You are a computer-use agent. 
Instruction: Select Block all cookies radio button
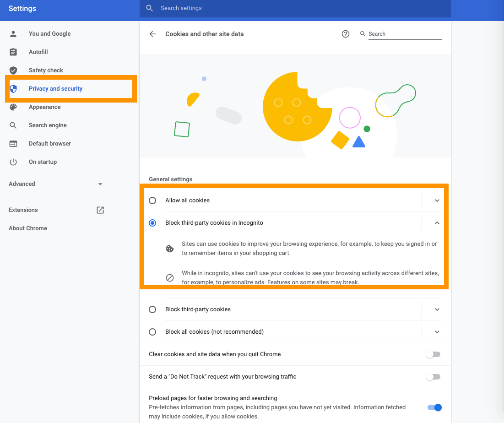coord(152,332)
